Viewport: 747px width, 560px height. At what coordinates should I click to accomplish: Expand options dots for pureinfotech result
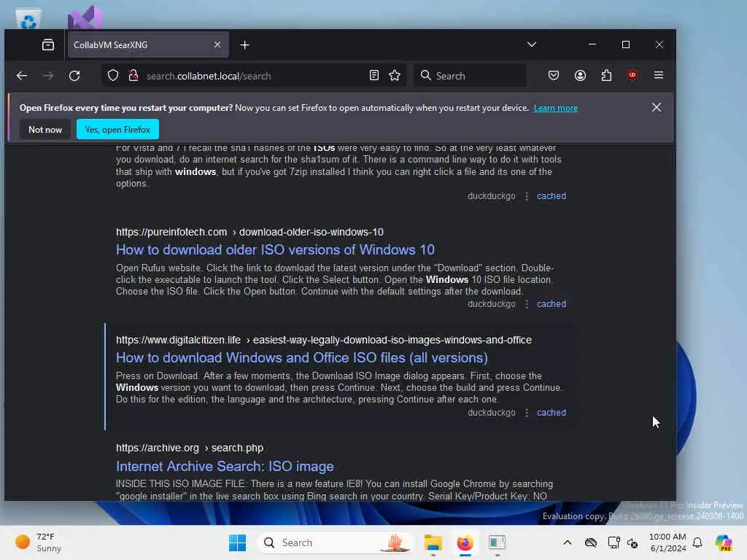(x=527, y=304)
